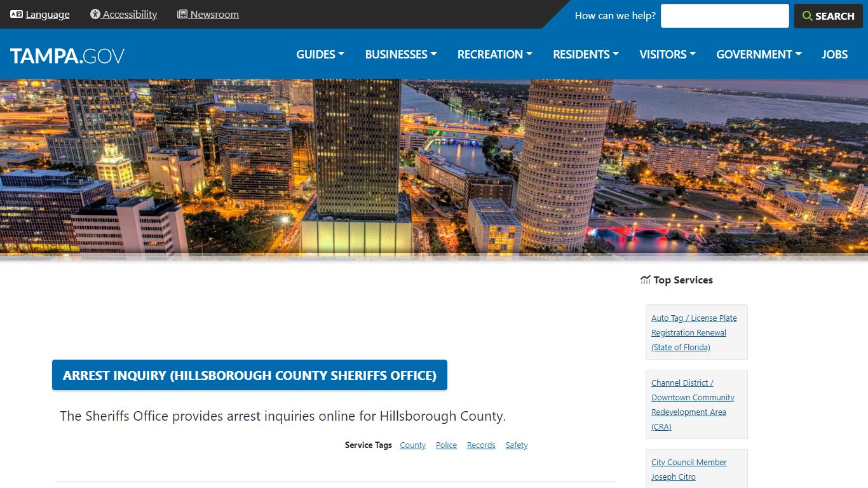The image size is (868, 488).
Task: Select the Police service tag
Action: 446,445
